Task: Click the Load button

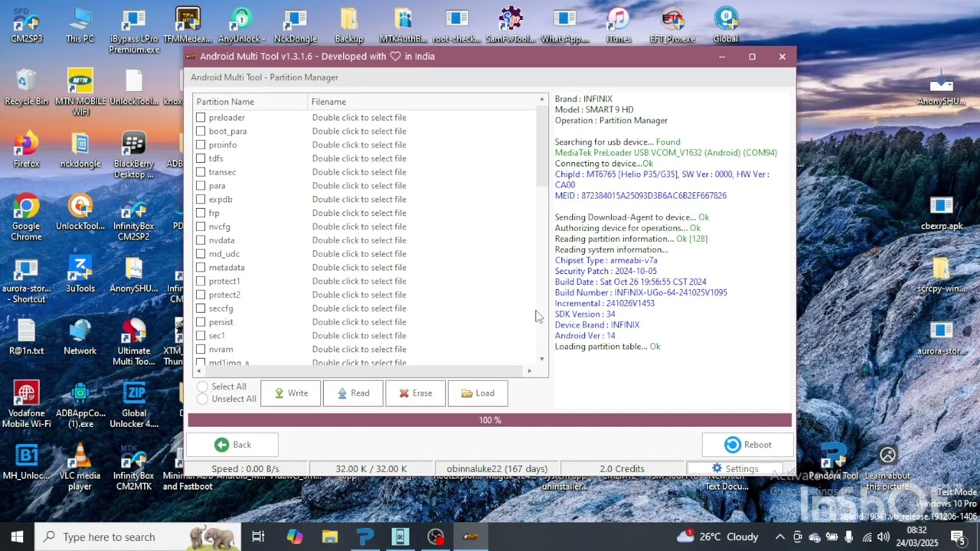Action: (478, 393)
